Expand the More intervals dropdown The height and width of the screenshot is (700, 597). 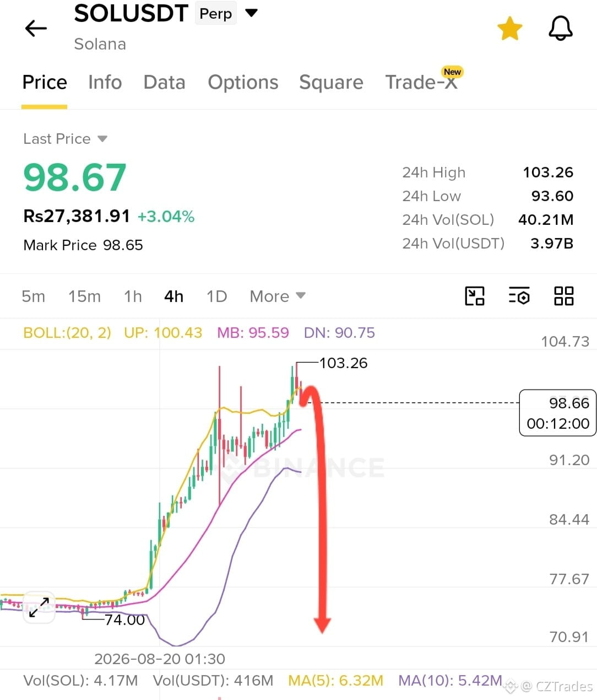click(277, 297)
